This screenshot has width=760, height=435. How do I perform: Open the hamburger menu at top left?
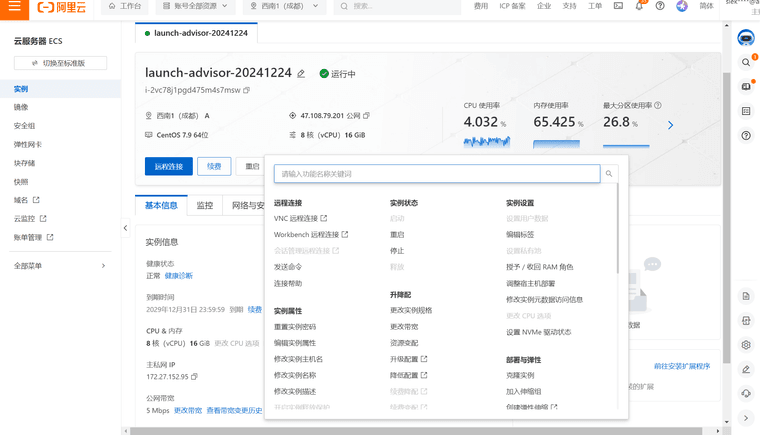[14, 7]
